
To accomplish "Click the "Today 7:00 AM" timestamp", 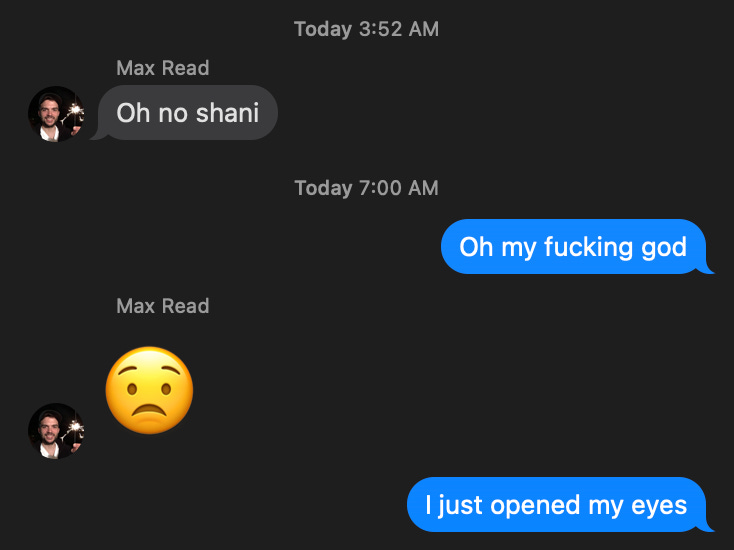I will click(x=367, y=188).
